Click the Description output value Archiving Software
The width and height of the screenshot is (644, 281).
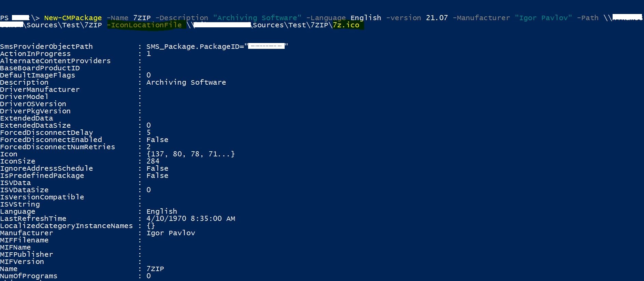tap(186, 82)
